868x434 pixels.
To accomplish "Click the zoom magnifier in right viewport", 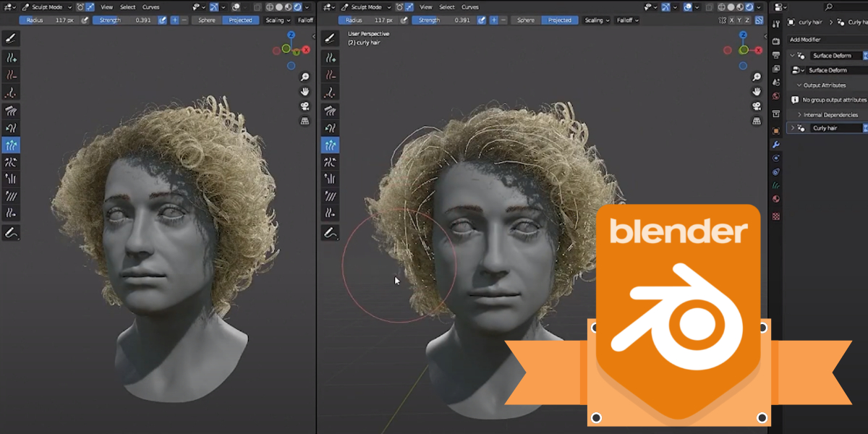I will pos(757,77).
